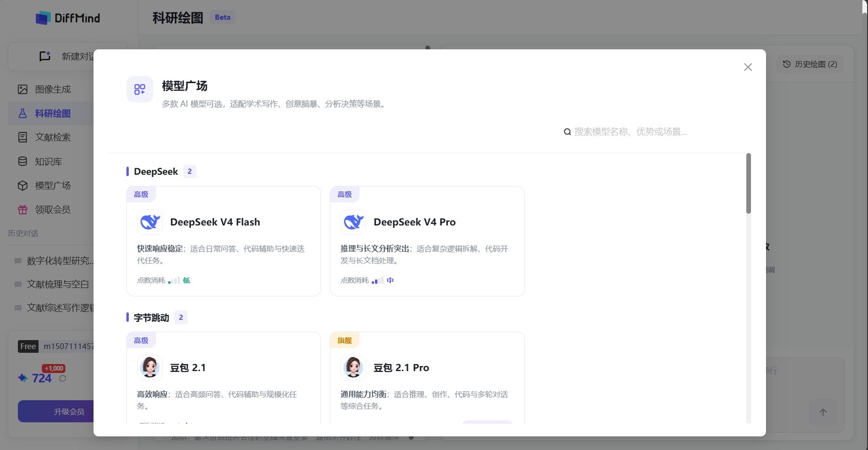Click 旗舰 badge on 豆包 2.1 Pro card

[344, 341]
